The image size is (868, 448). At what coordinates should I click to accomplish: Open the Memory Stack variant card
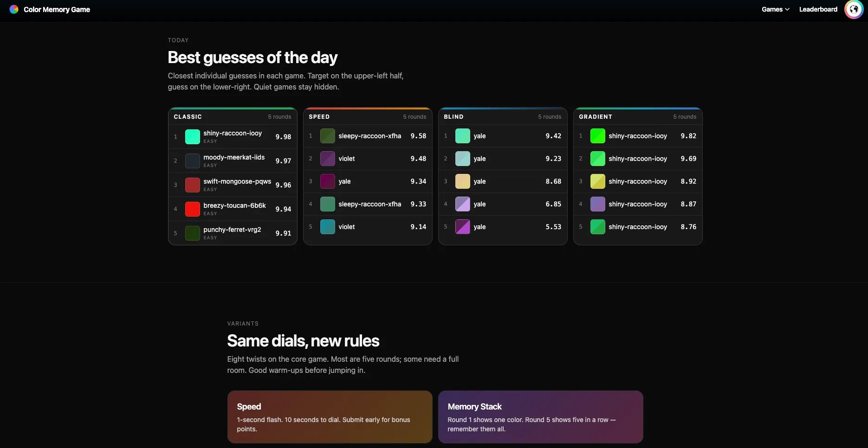(540, 416)
